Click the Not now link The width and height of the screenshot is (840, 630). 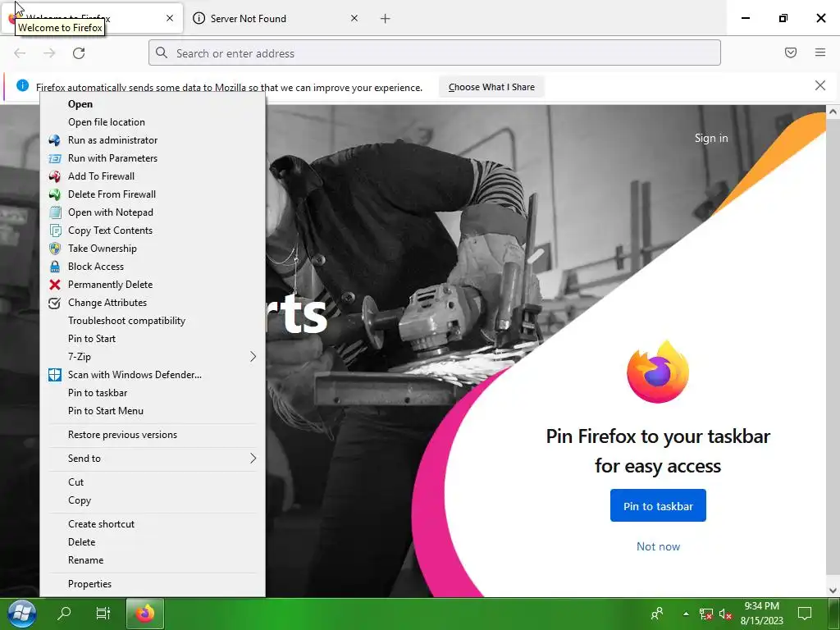(x=658, y=547)
